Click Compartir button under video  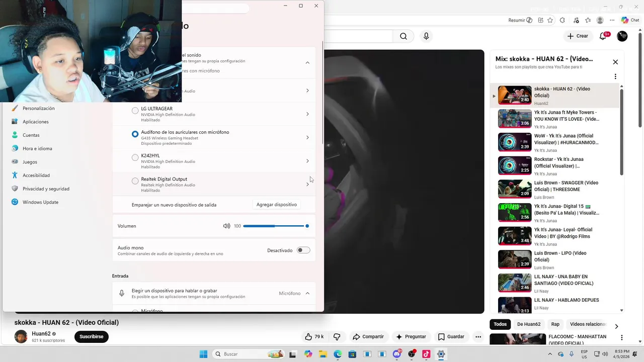[368, 336]
